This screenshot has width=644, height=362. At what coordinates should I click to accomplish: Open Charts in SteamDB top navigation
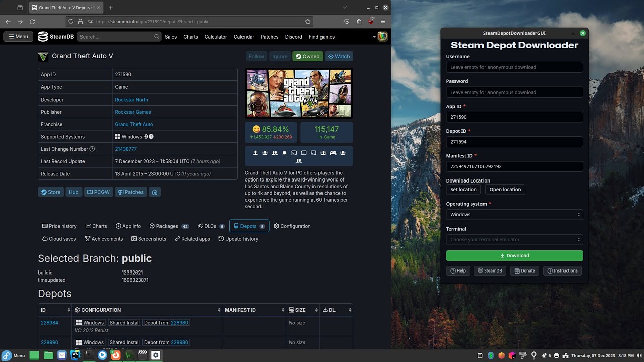click(x=191, y=37)
